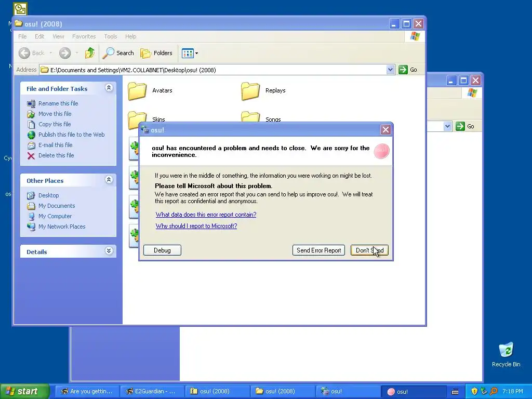Switch to E2Guardian taskbar item
Viewport: 532px width, 399px height.
(x=152, y=391)
